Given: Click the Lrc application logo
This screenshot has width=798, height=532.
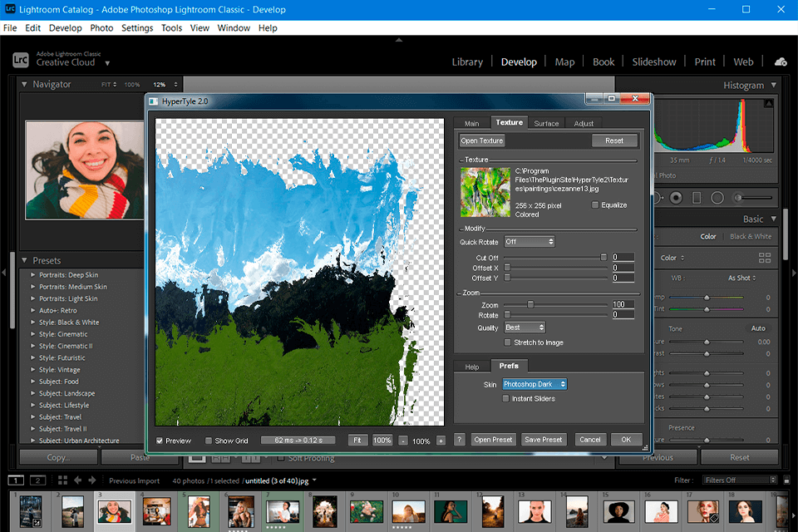Looking at the screenshot, I should coord(20,60).
